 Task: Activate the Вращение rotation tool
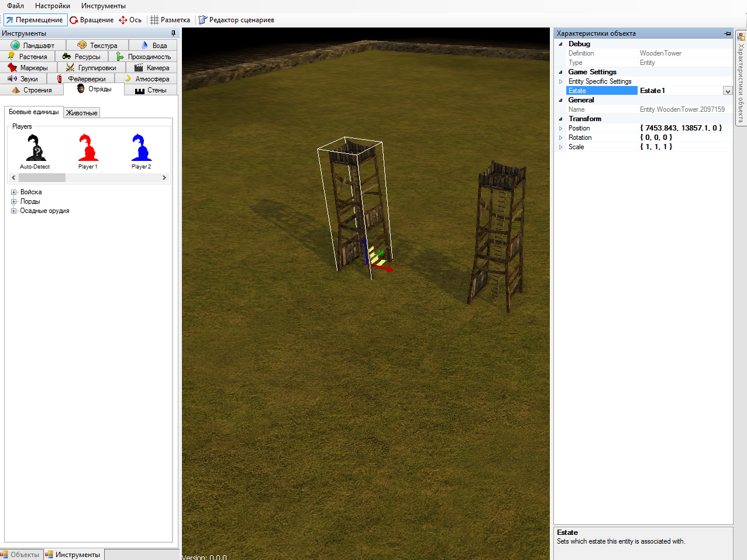92,20
